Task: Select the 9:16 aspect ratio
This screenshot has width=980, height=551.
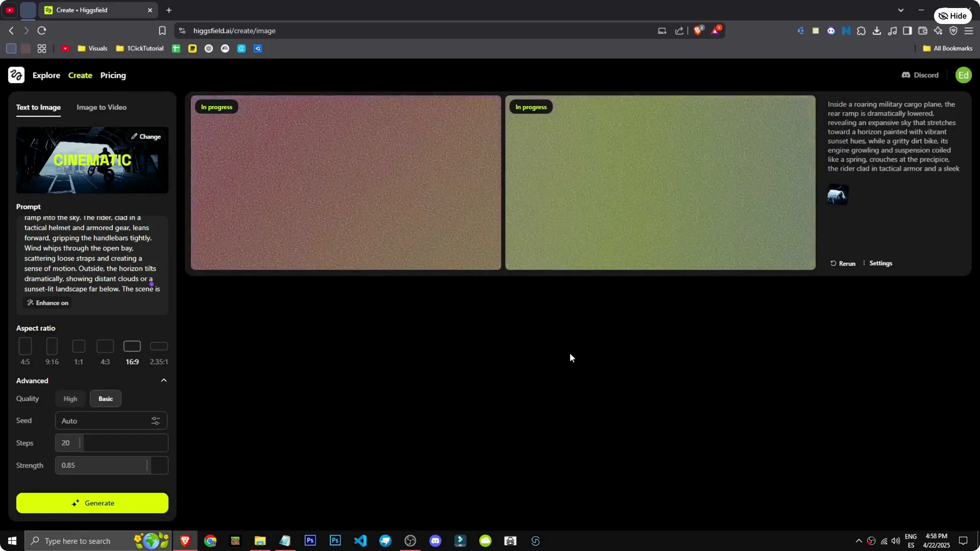Action: 52,352
